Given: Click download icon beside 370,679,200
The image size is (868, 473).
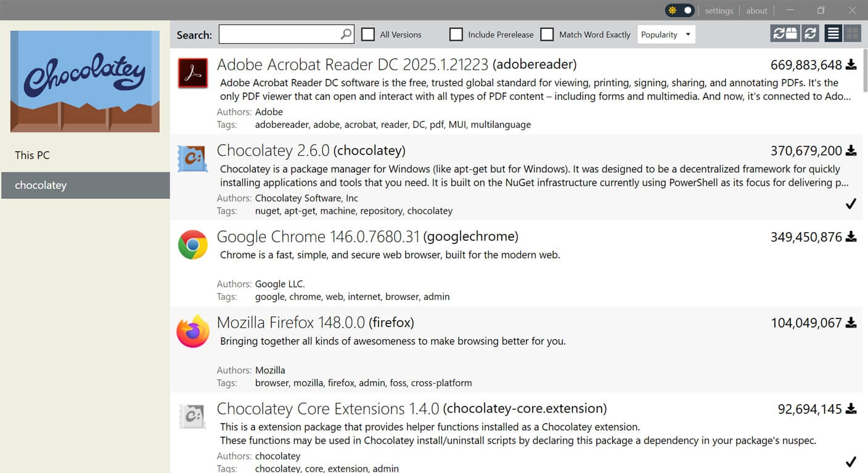Looking at the screenshot, I should click(x=851, y=151).
